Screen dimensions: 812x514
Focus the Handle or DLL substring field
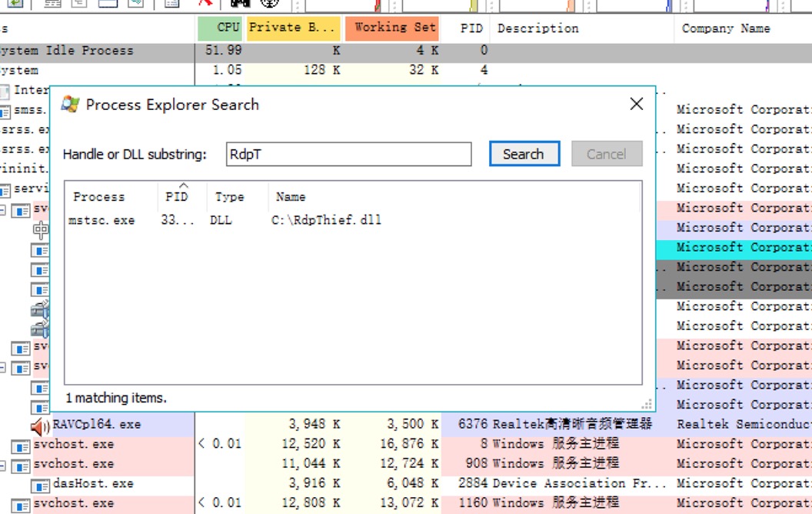click(x=348, y=155)
